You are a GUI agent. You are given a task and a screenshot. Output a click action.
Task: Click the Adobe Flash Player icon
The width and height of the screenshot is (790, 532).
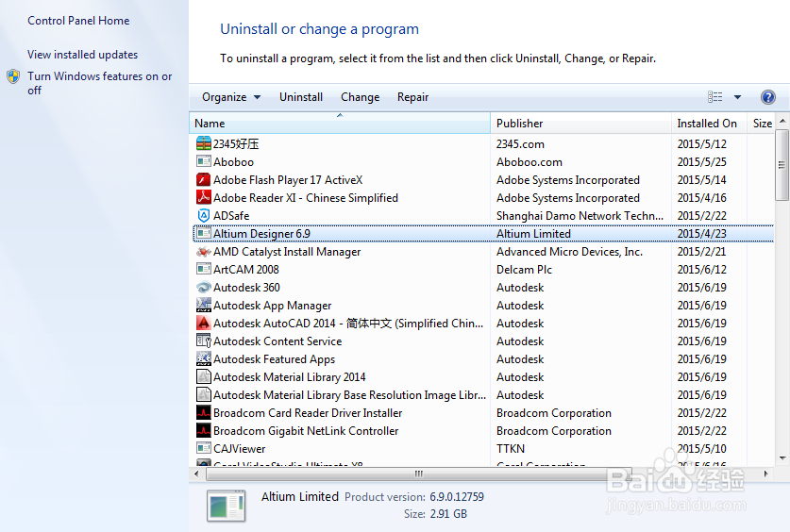coord(204,179)
